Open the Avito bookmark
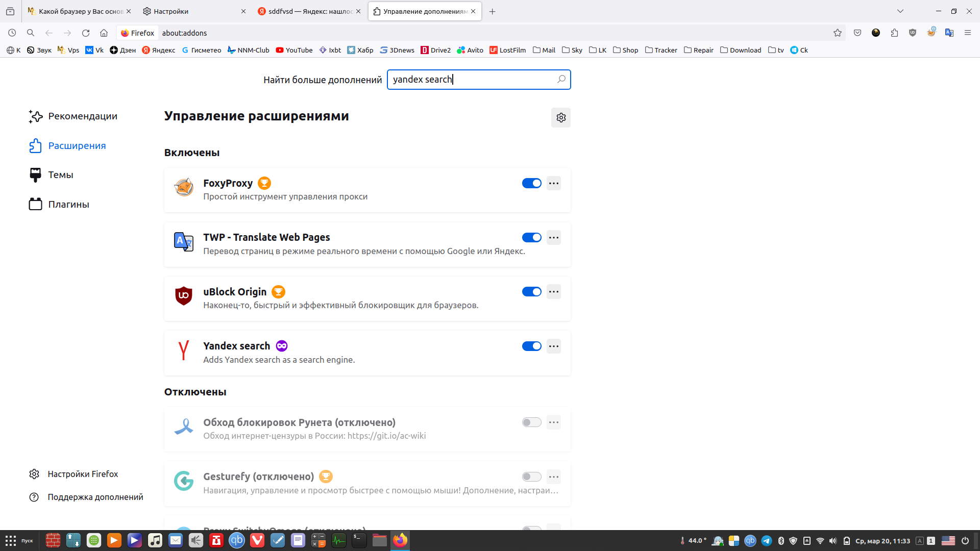This screenshot has width=980, height=551. click(470, 50)
